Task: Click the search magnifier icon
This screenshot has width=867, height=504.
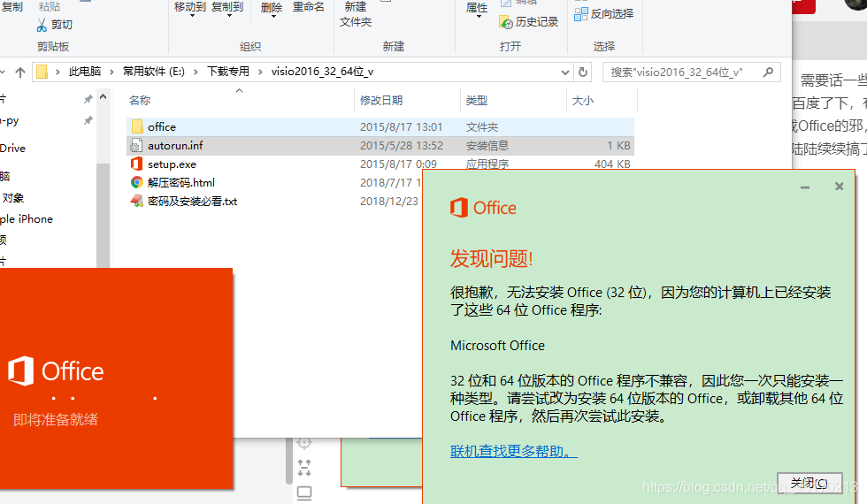Action: 768,72
